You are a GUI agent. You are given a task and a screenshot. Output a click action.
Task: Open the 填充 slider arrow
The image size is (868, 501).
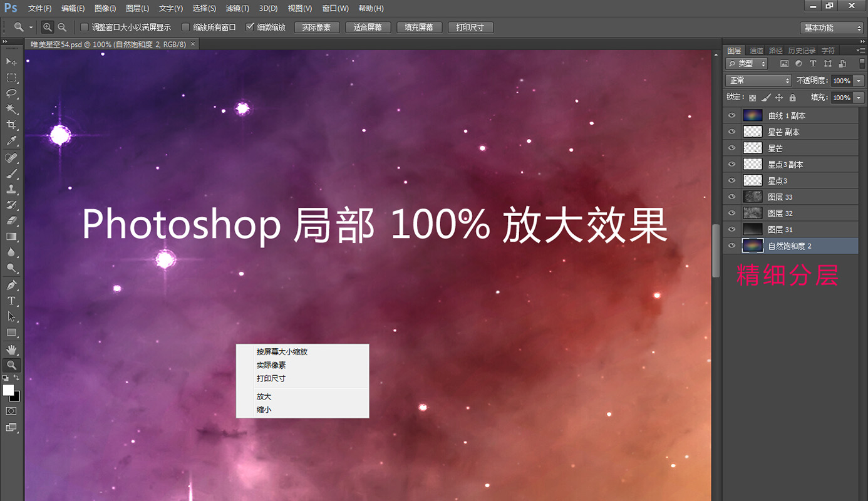pos(858,98)
